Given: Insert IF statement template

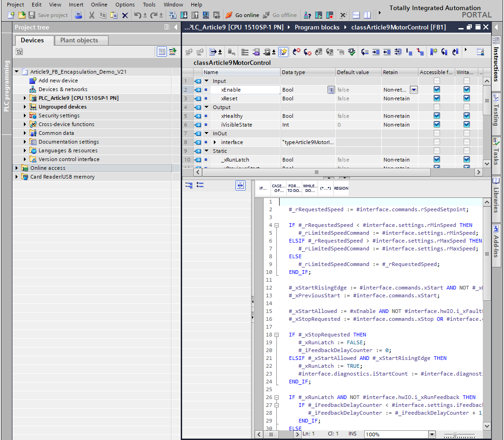Looking at the screenshot, I should [x=263, y=188].
